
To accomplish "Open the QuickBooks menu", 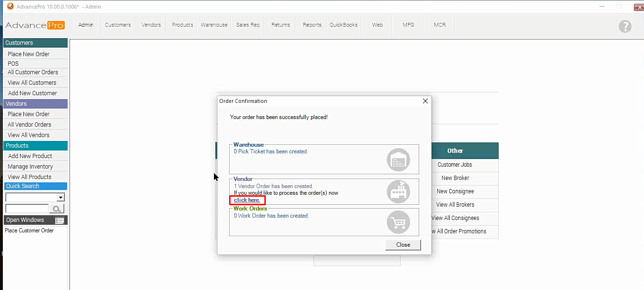I will pyautogui.click(x=343, y=25).
